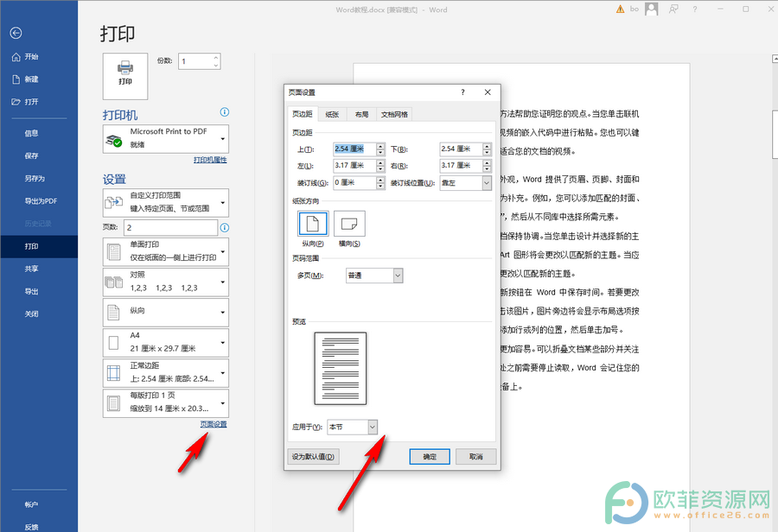Click the gutter input field

(x=354, y=183)
